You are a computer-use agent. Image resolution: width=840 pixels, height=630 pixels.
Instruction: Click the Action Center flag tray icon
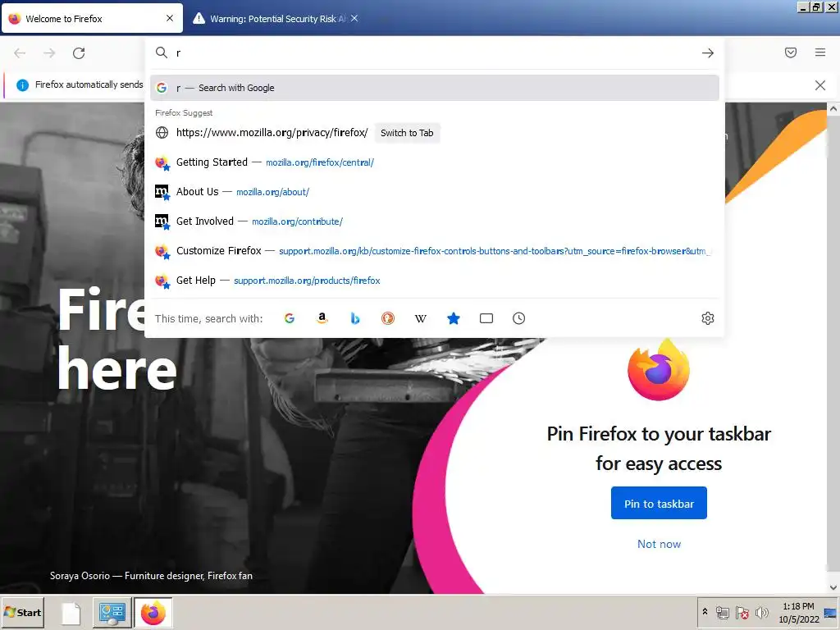pos(742,612)
